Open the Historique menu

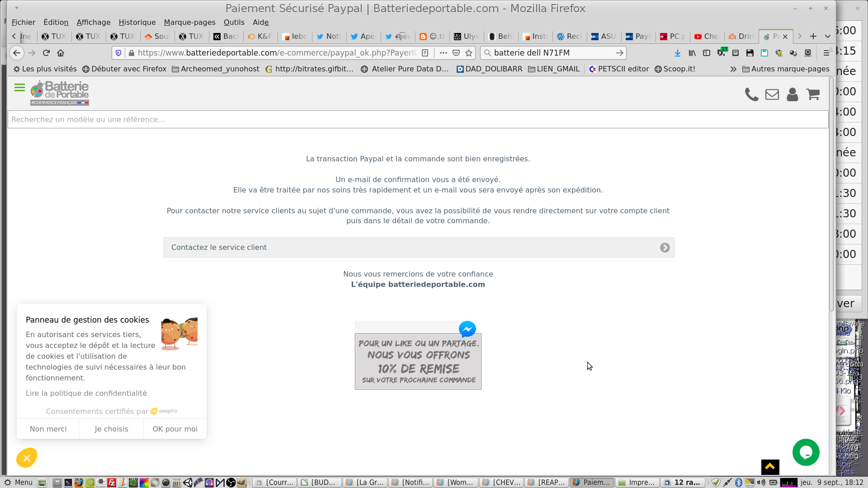[x=137, y=22]
